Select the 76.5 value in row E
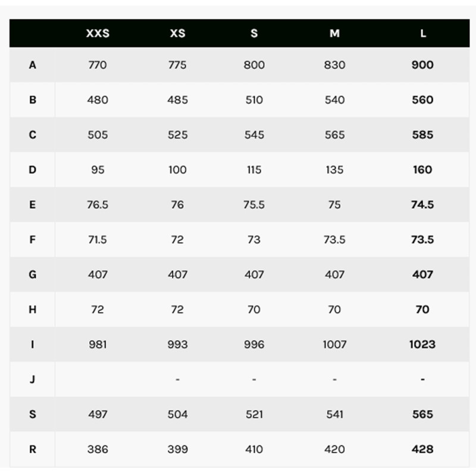Screen dimensions: 476x476 click(98, 205)
